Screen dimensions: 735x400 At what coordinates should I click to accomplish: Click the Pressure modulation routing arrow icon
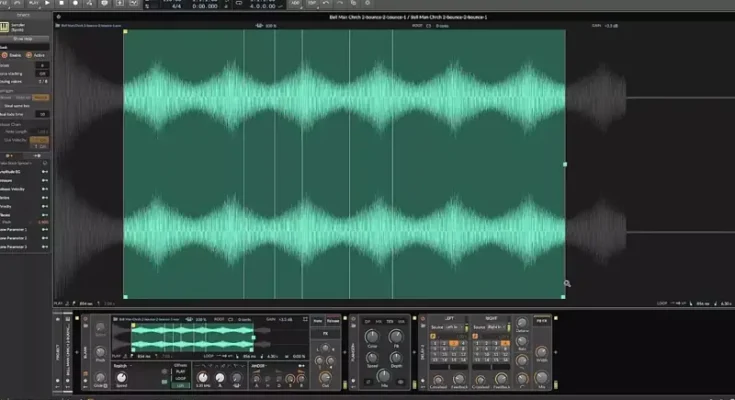[x=46, y=180]
